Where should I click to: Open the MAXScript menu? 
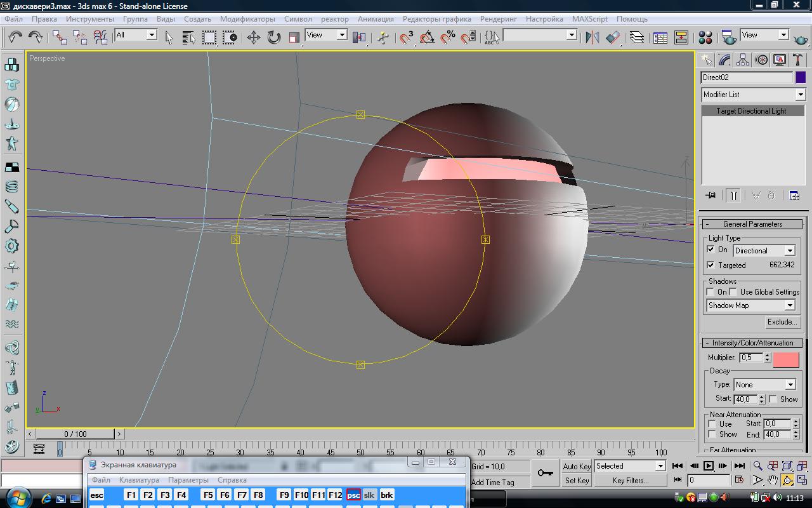click(x=590, y=19)
